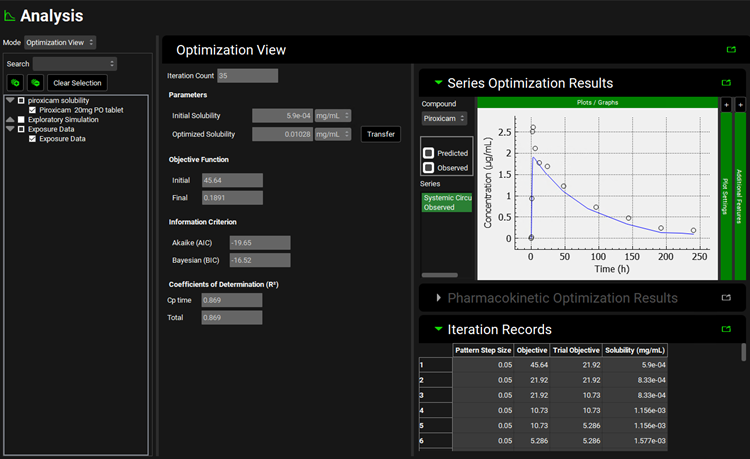The height and width of the screenshot is (459, 750).
Task: Pop out the Series Optimization Results panel
Action: pyautogui.click(x=726, y=83)
